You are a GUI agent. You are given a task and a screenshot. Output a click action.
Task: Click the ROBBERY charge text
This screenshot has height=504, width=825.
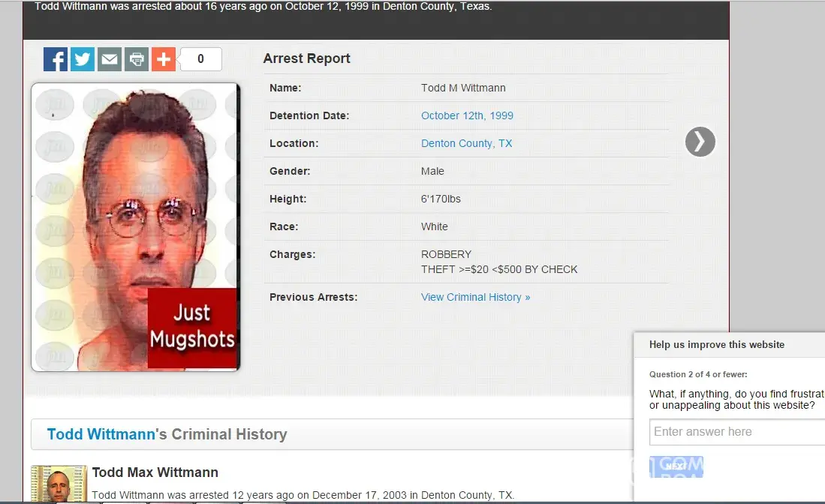[x=447, y=254]
